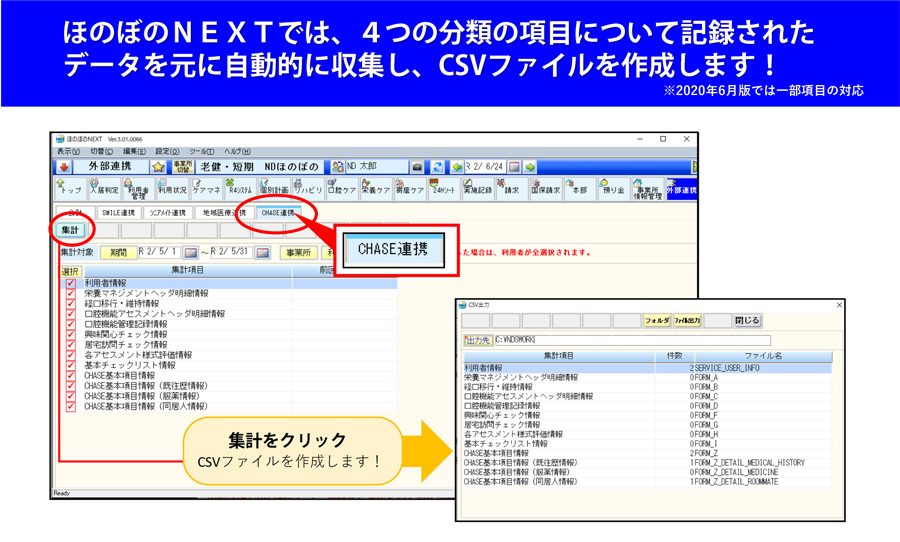Image resolution: width=900 pixels, height=542 pixels.
Task: Click the 事業所切替 icon button
Action: (x=183, y=167)
